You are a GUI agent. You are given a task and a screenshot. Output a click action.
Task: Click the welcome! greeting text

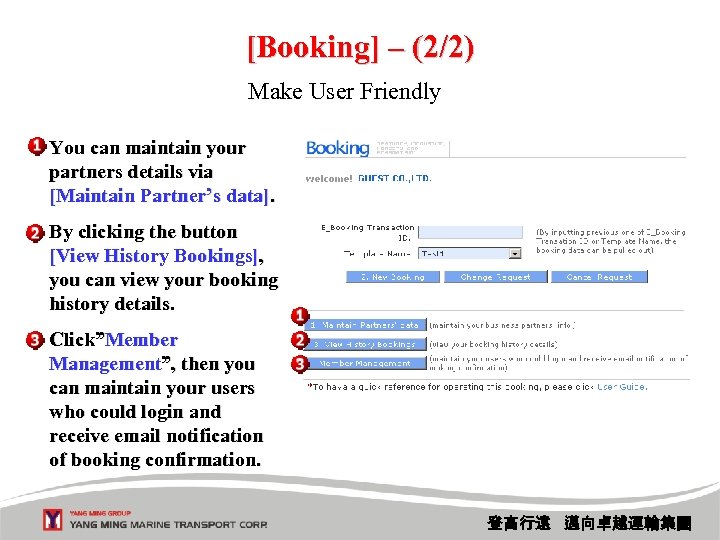[329, 179]
